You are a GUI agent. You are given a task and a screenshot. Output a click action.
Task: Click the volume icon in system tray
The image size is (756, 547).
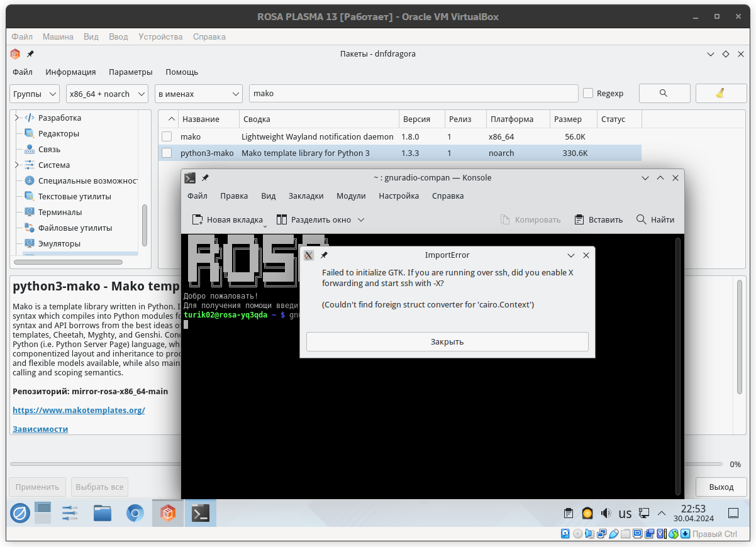[606, 513]
